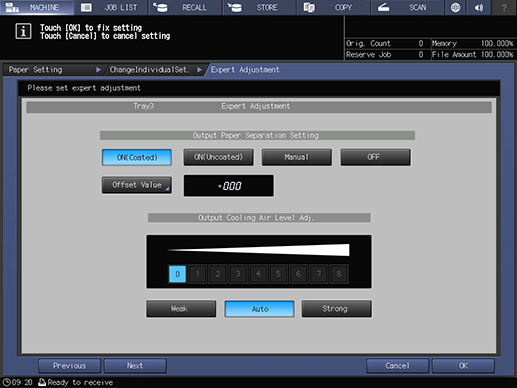
Task: Click the Tray3 label
Action: coord(144,106)
